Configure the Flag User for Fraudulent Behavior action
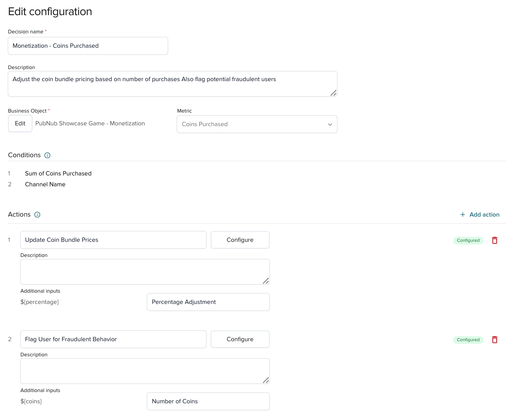This screenshot has width=532, height=420. pos(240,339)
